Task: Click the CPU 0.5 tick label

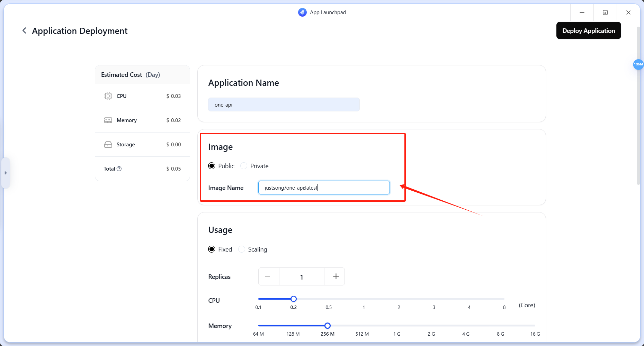Action: tap(329, 307)
